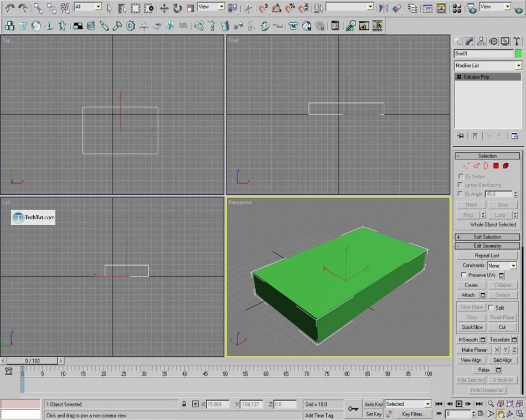This screenshot has height=420, width=526.
Task: Open the Material Editor spheres icon
Action: (x=457, y=8)
